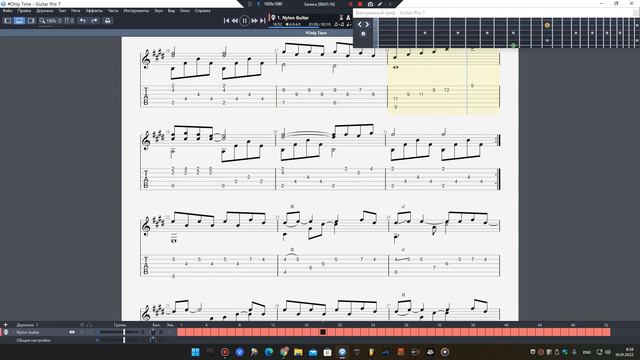Open File Explorer from taskbar
The height and width of the screenshot is (360, 640).
[x=298, y=352]
